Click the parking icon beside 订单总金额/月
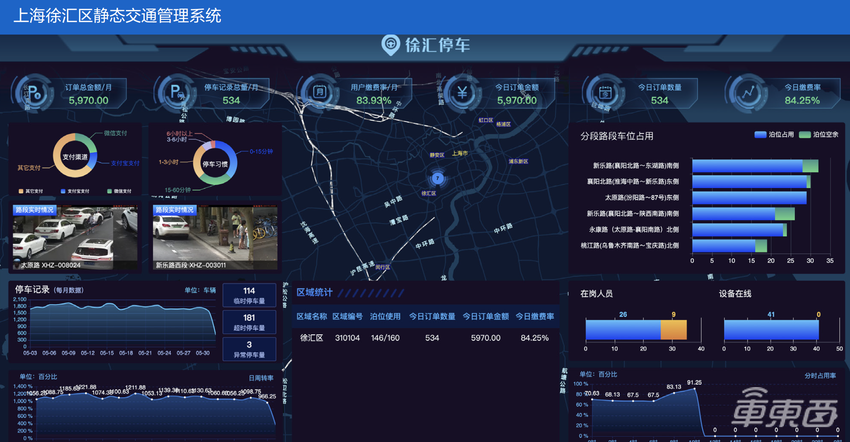 34,93
